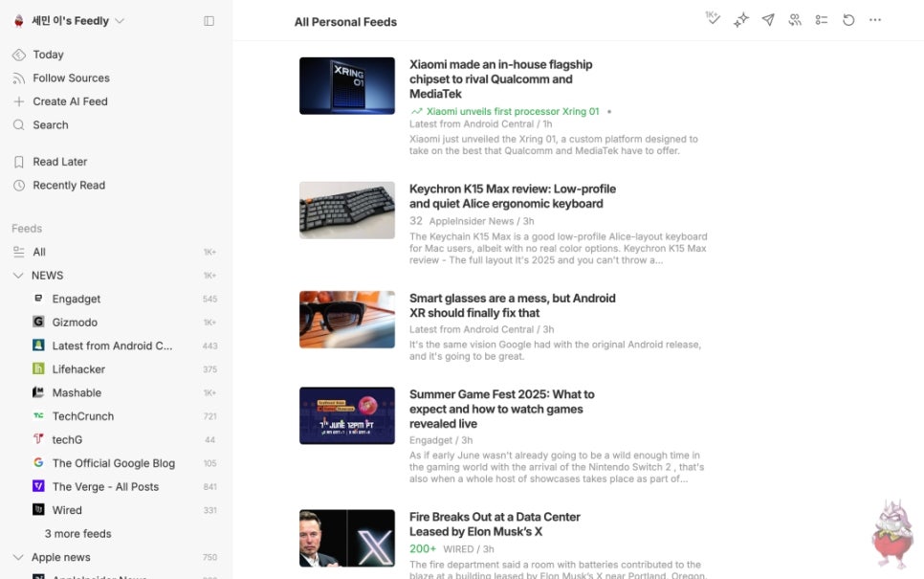924x579 pixels.
Task: Click the mascot character in bottom corner
Action: (892, 534)
